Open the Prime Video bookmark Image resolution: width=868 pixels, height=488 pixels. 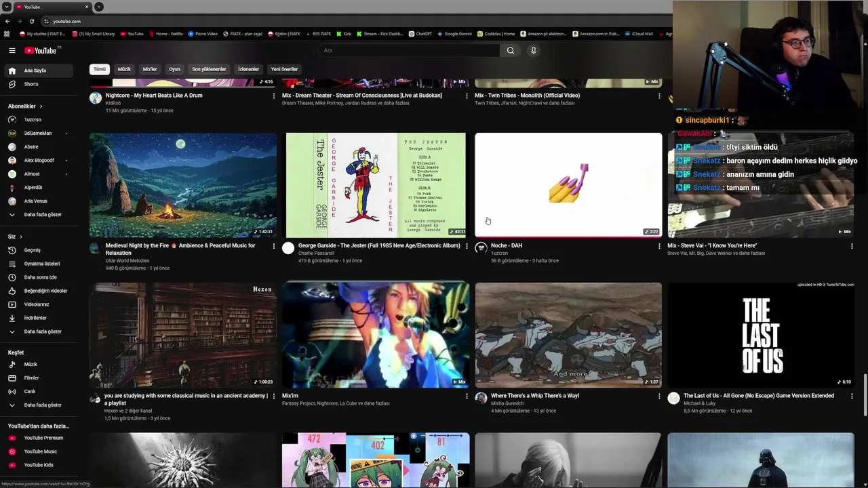click(203, 34)
